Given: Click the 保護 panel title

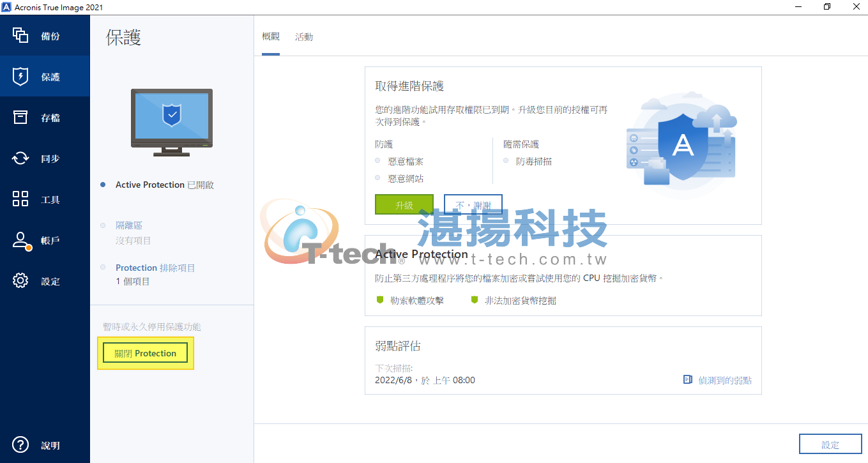Looking at the screenshot, I should 123,37.
